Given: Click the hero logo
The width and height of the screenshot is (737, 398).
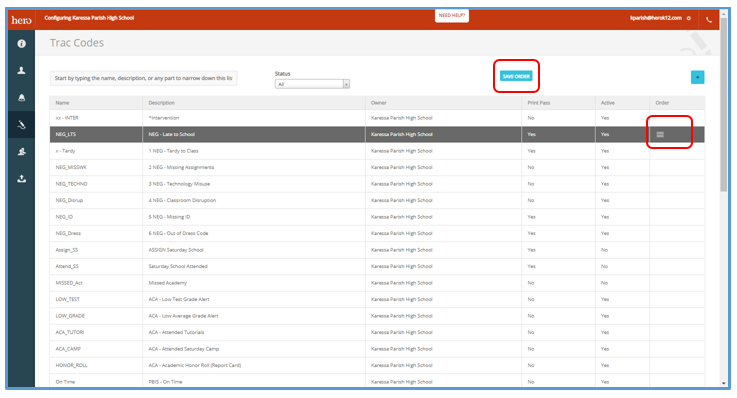Looking at the screenshot, I should 22,20.
